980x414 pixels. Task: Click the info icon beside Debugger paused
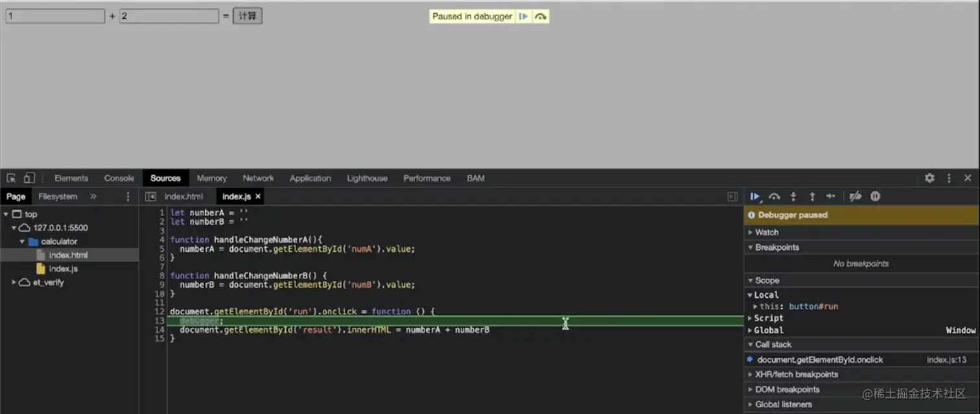click(x=752, y=215)
